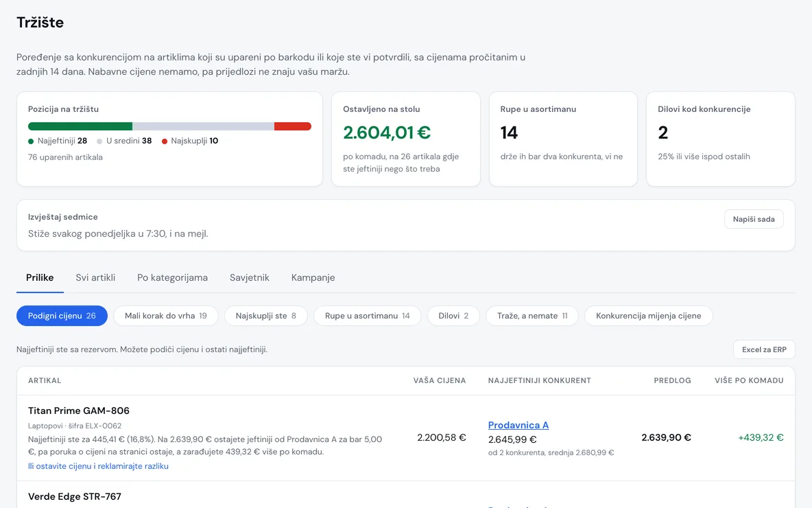
Task: Click the Izvještaj sedmice heading
Action: 62,217
